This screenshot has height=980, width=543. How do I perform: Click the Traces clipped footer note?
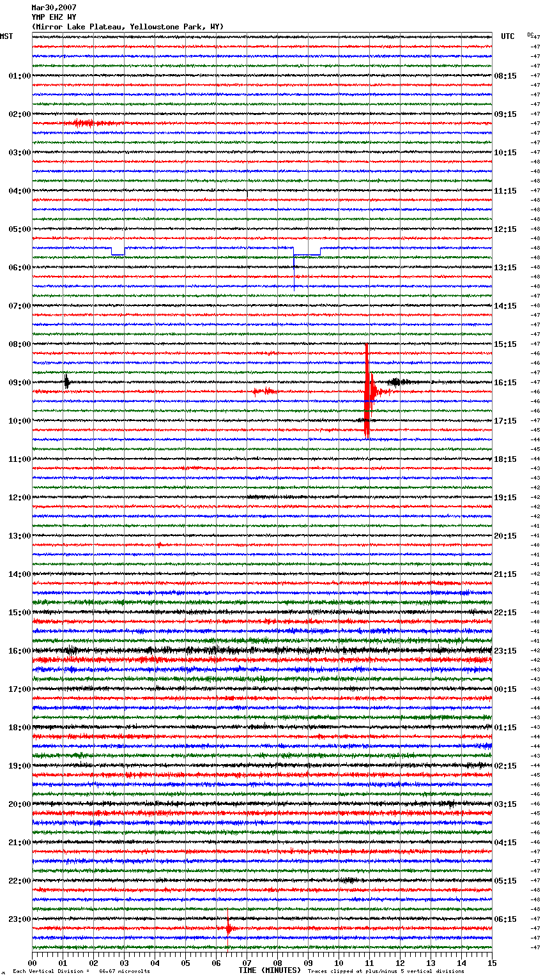click(386, 972)
